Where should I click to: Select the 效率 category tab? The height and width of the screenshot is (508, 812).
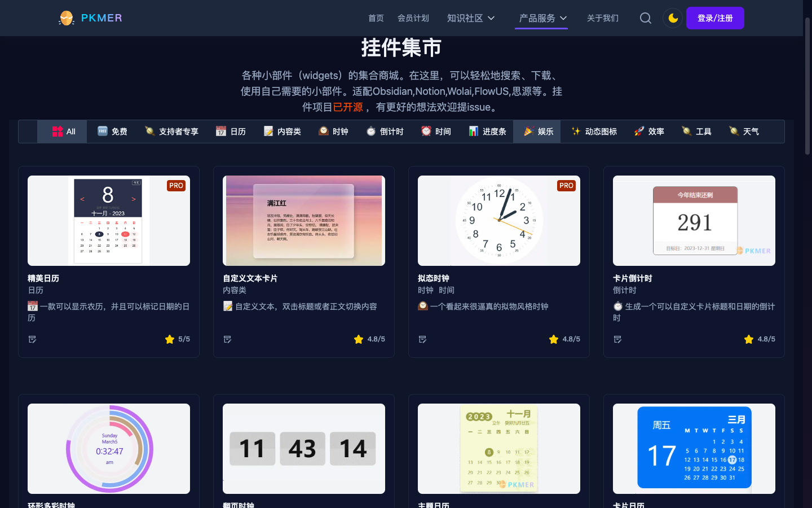click(x=649, y=132)
